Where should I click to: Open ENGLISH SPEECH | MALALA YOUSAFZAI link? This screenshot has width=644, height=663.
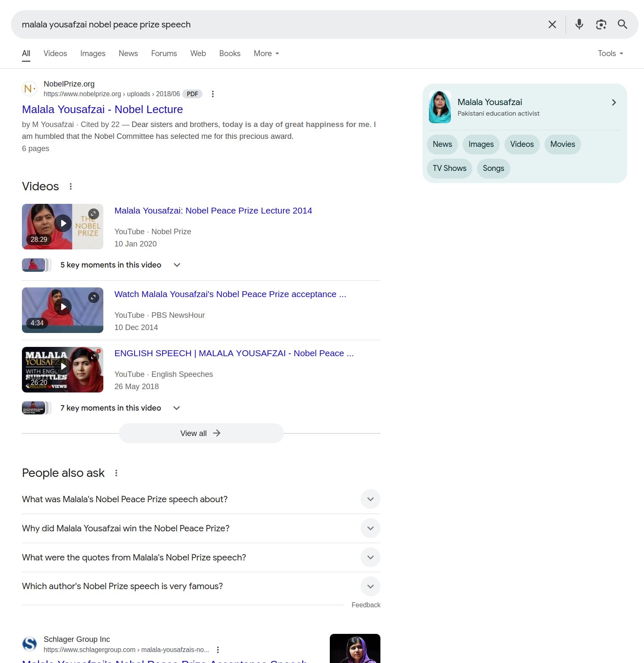click(234, 353)
